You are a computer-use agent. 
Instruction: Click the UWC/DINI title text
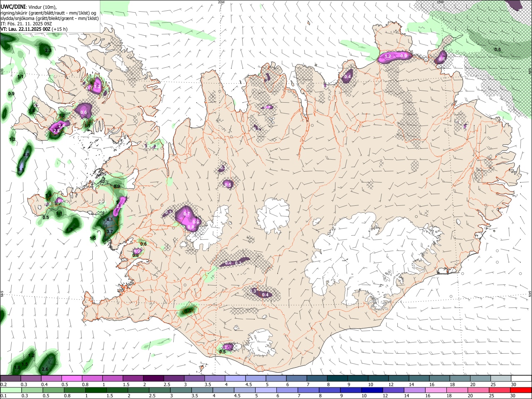coord(13,7)
